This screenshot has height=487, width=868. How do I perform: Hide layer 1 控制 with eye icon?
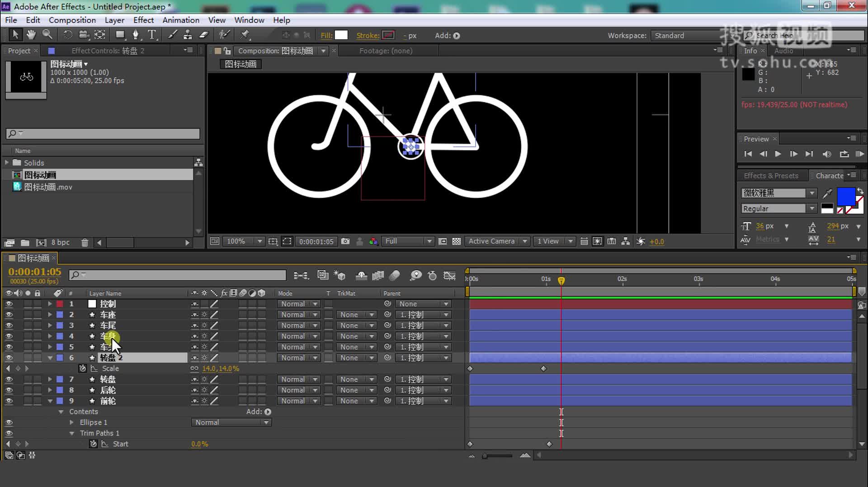[9, 304]
